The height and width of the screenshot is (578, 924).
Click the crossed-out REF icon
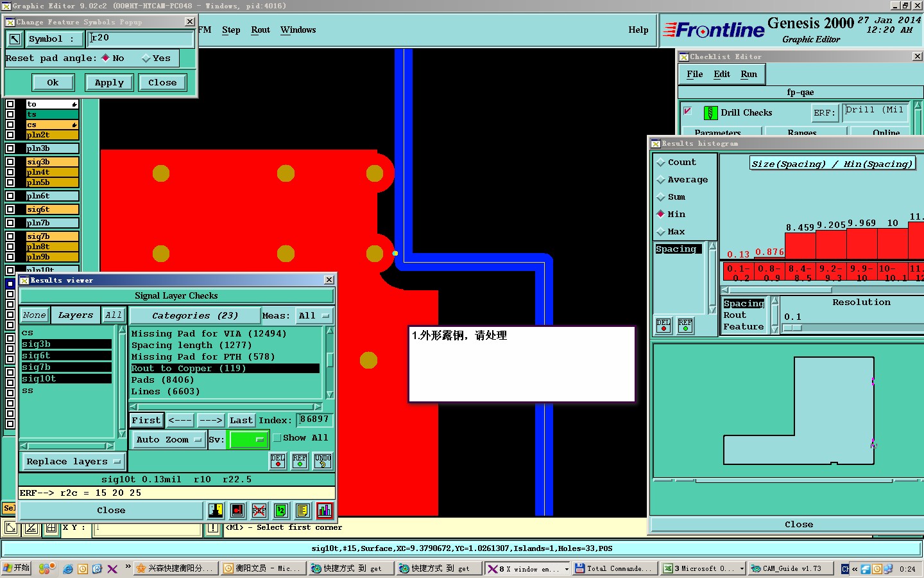(x=259, y=511)
